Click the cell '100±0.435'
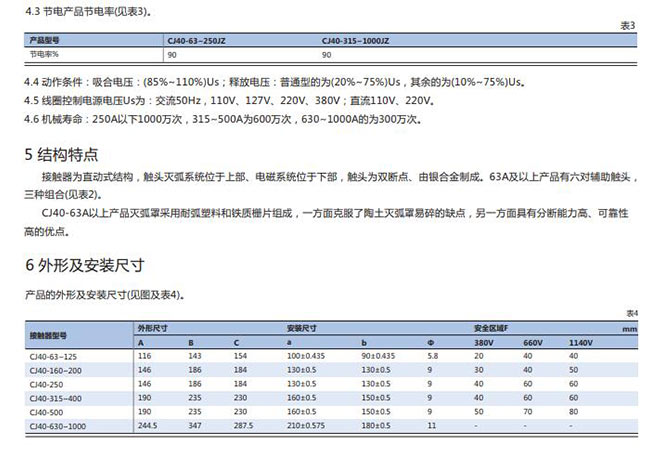The height and width of the screenshot is (459, 650). click(x=306, y=356)
